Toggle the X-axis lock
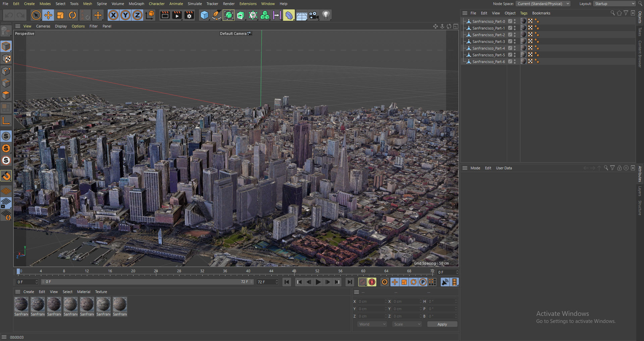This screenshot has width=644, height=341. click(113, 15)
